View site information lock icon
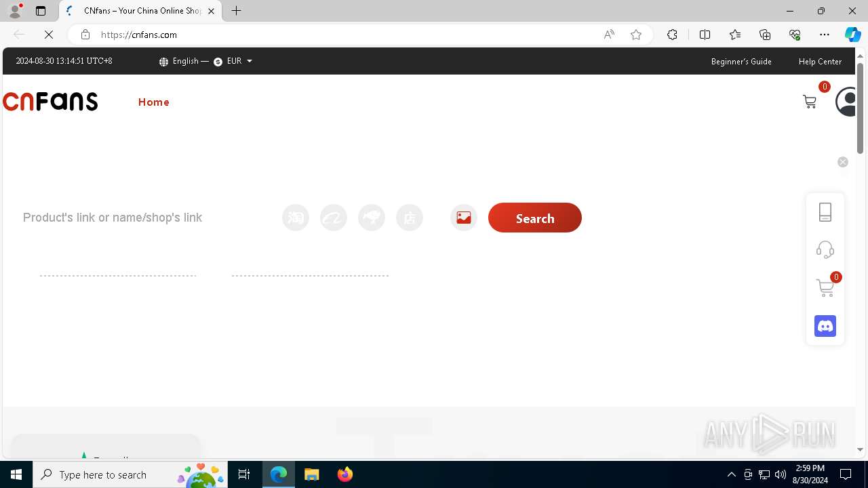The width and height of the screenshot is (868, 488). (x=85, y=35)
